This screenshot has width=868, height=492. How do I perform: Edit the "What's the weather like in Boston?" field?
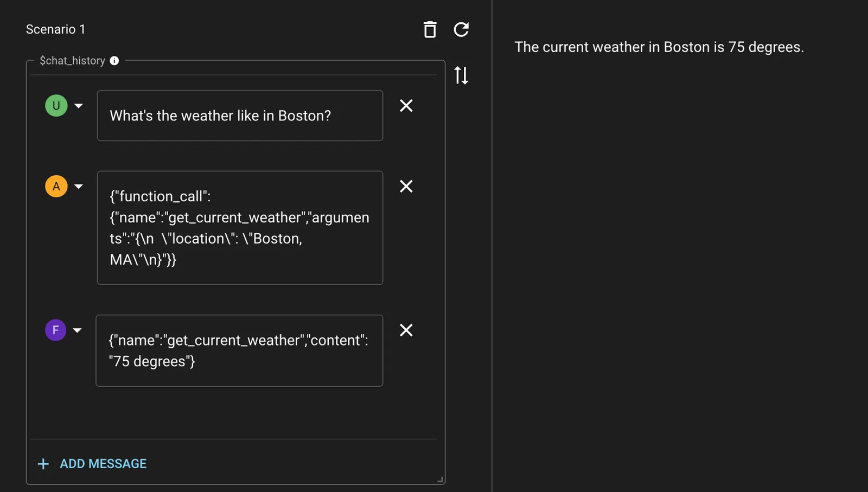[x=240, y=116]
